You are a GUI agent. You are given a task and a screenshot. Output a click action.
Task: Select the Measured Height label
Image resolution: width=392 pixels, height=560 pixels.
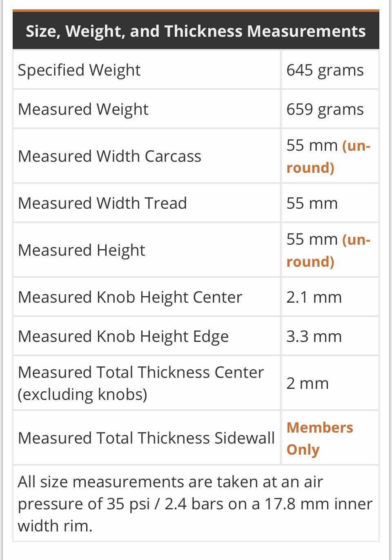[x=81, y=250]
